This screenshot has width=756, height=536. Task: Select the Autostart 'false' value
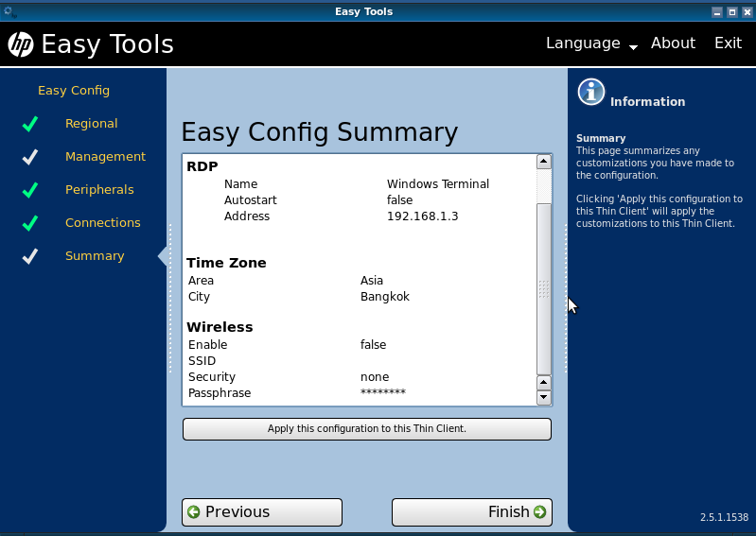click(399, 200)
